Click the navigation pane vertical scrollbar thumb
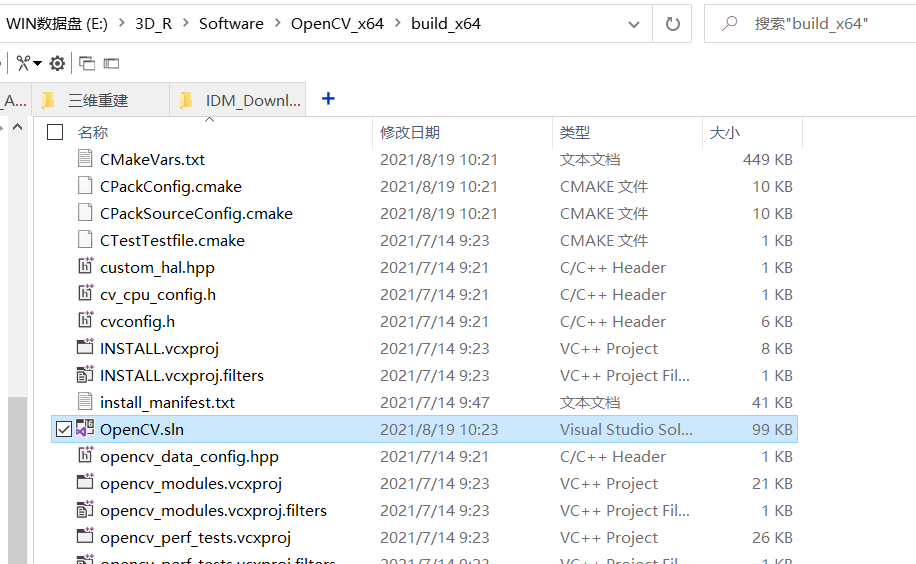This screenshot has height=564, width=916. (18, 480)
